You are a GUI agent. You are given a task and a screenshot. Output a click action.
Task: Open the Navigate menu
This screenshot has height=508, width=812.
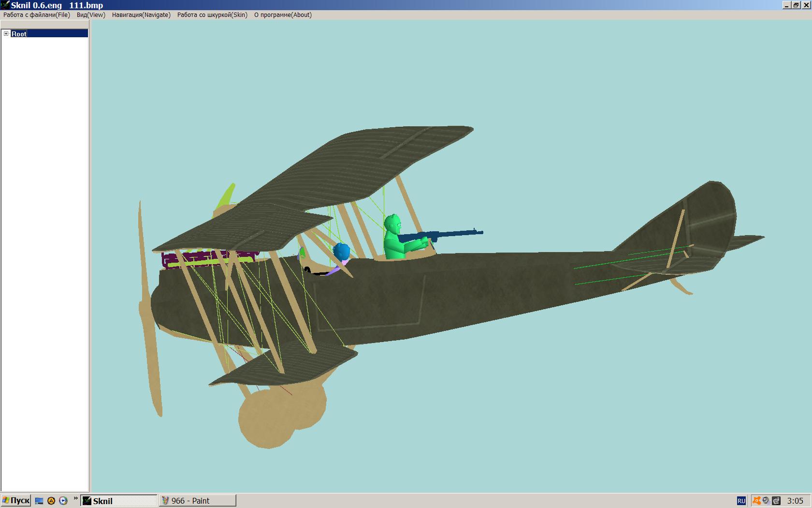[141, 15]
